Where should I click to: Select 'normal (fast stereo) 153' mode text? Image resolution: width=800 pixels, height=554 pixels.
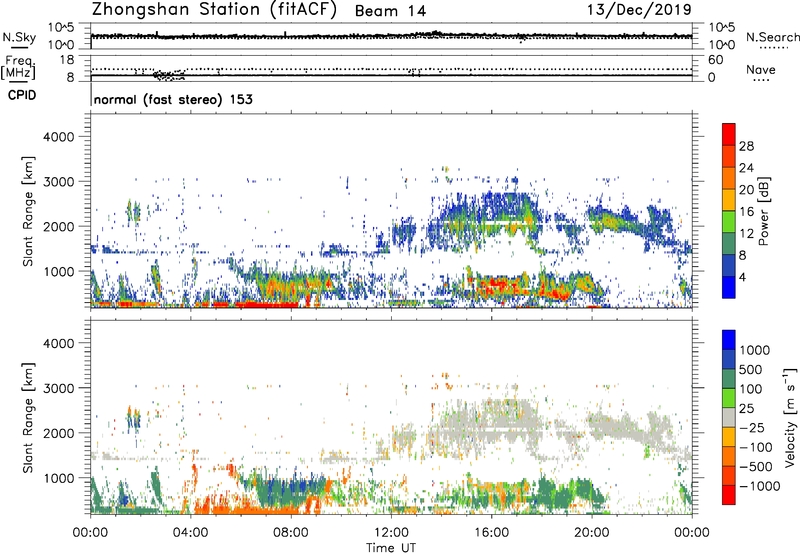pyautogui.click(x=173, y=99)
